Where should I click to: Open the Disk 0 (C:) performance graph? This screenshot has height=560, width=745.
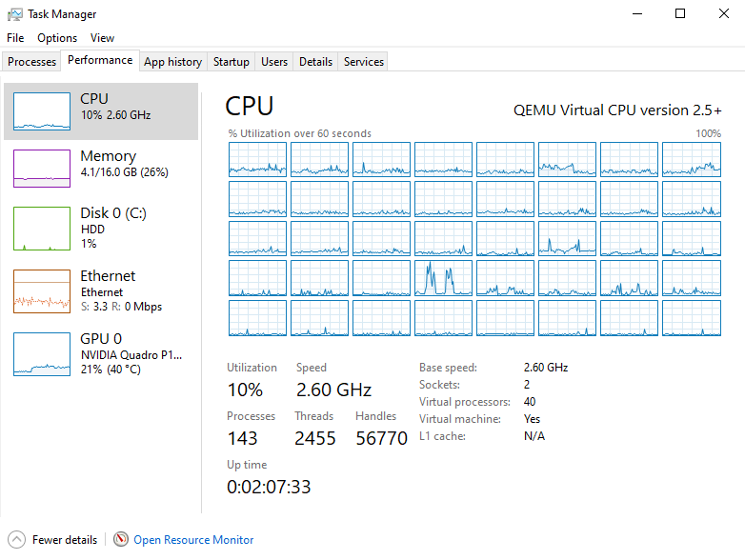[x=42, y=229]
